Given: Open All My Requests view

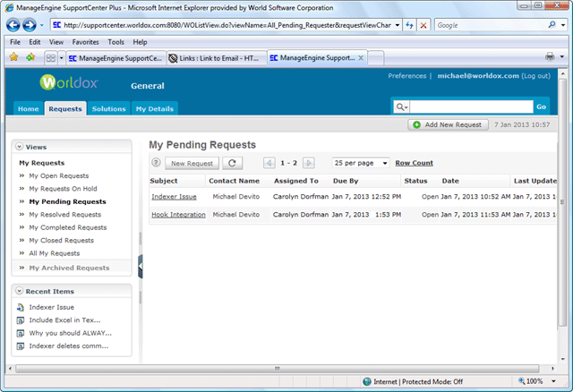Looking at the screenshot, I should pos(55,253).
